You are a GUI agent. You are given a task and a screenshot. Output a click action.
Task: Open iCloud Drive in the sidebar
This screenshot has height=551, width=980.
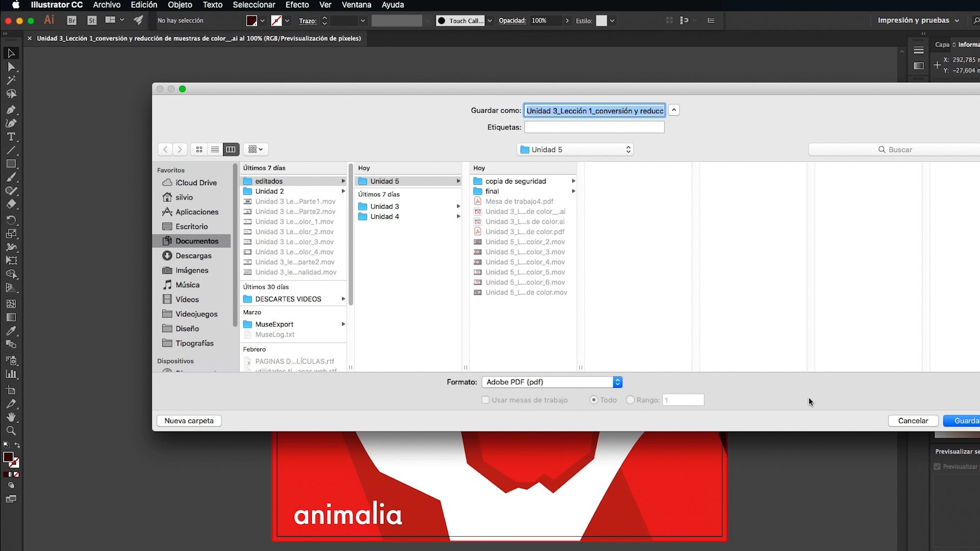point(191,183)
